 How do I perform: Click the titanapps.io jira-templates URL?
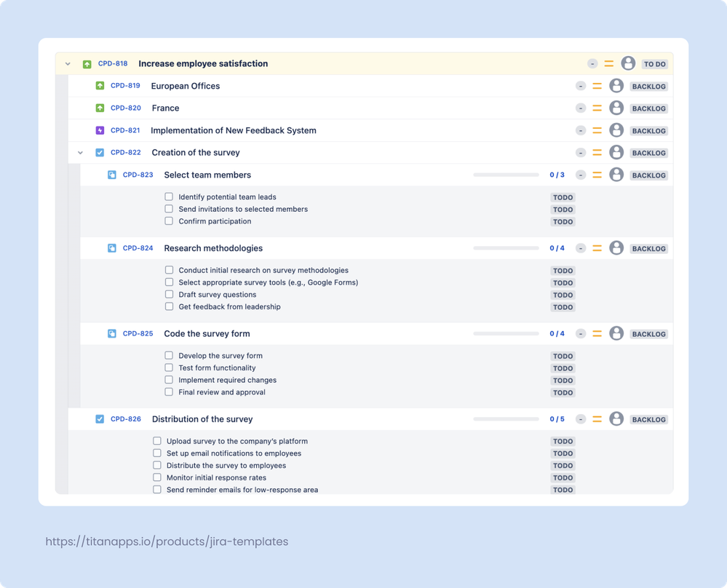(x=167, y=541)
